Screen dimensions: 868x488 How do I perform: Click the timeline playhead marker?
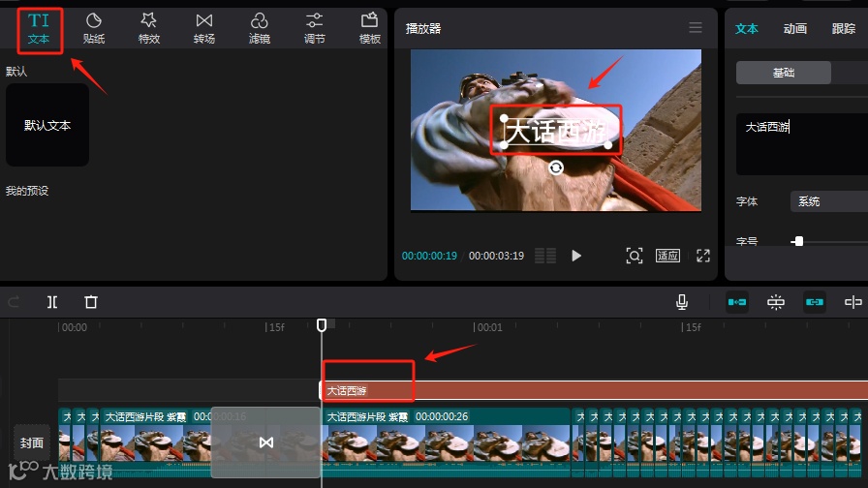322,324
